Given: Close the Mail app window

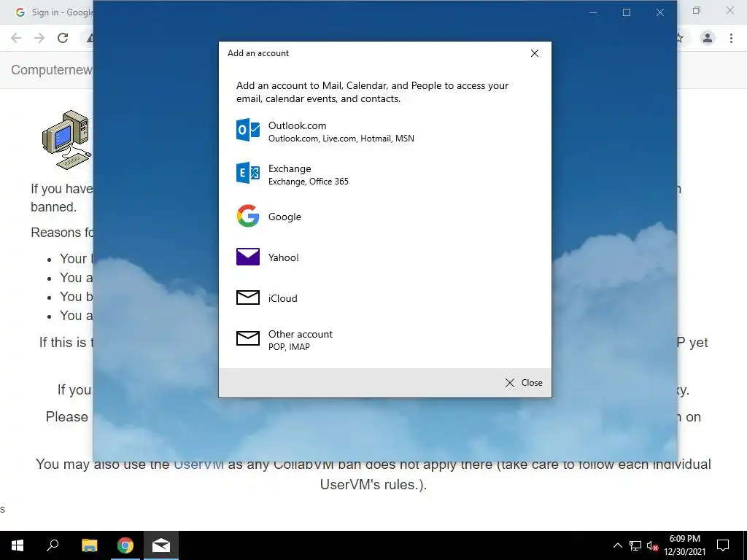Looking at the screenshot, I should [x=659, y=13].
